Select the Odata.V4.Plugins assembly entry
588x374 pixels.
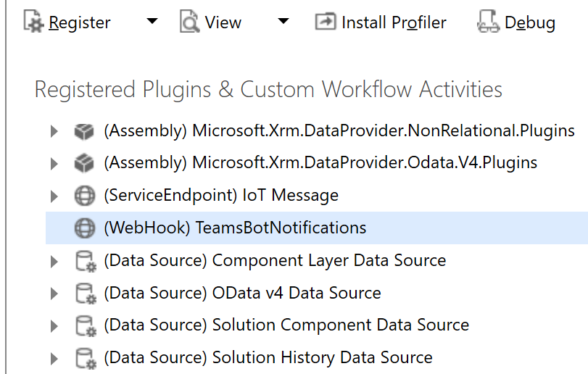[x=320, y=164]
